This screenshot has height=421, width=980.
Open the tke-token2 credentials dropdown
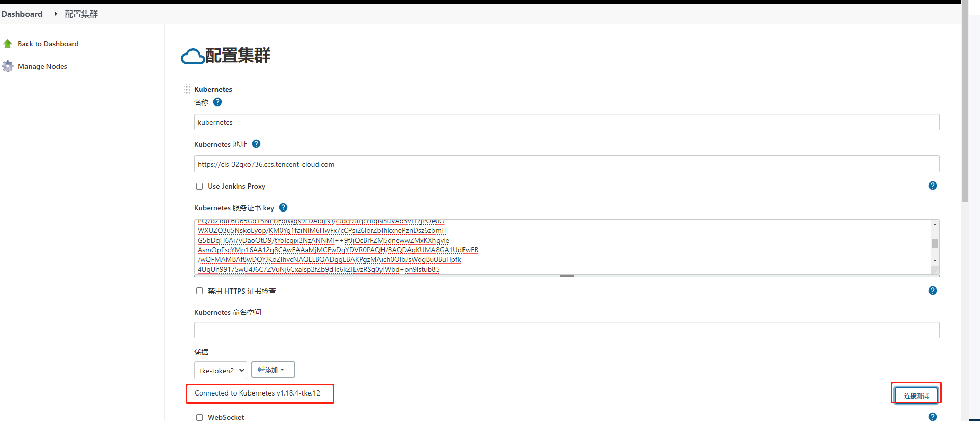point(221,371)
